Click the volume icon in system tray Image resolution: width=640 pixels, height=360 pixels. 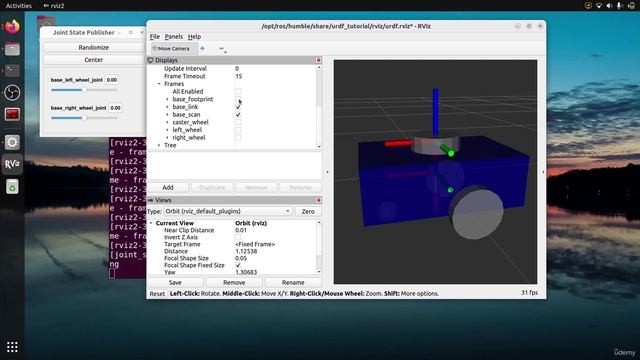pos(609,6)
